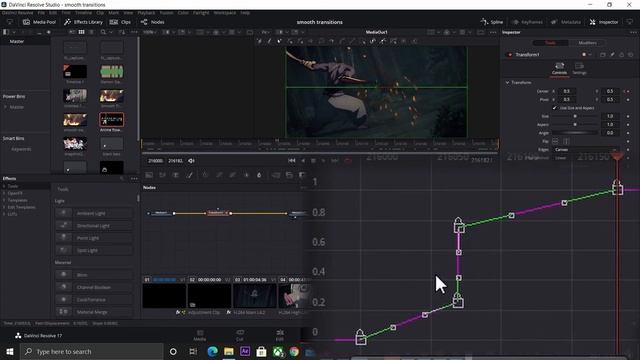The width and height of the screenshot is (640, 360).
Task: Select Ambient Light effect
Action: 94,213
